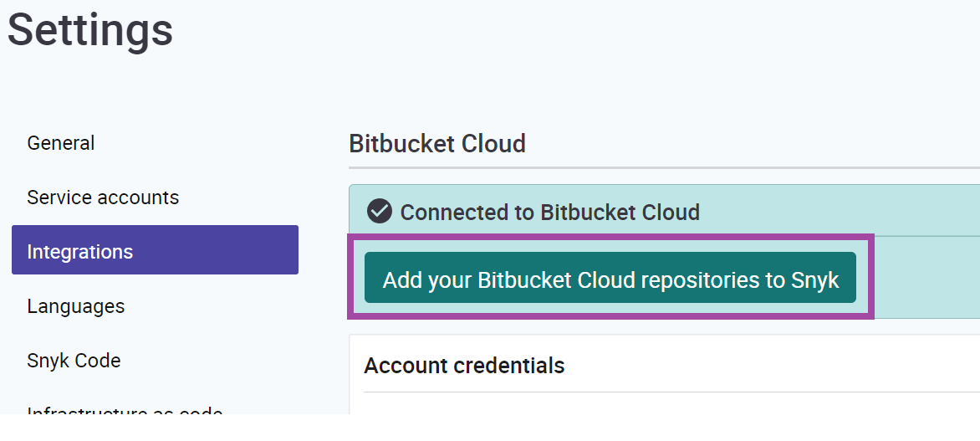Go to Service accounts settings

pos(103,197)
